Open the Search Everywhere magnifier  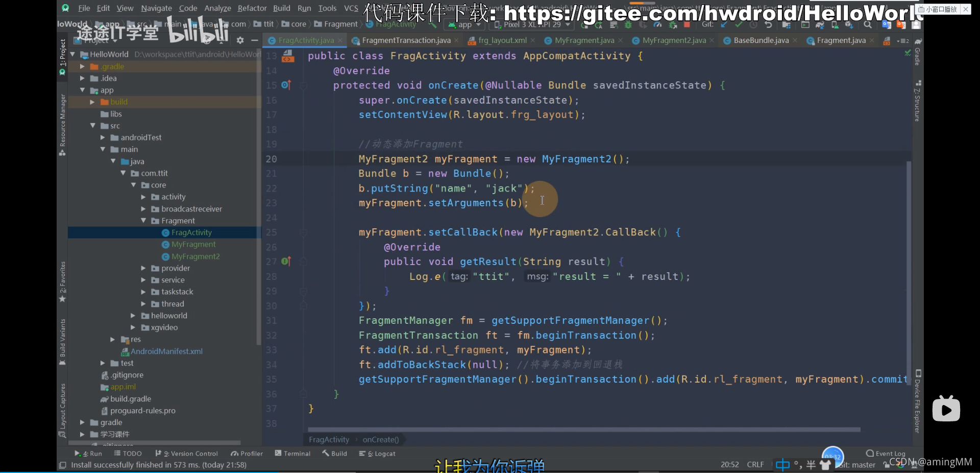867,25
